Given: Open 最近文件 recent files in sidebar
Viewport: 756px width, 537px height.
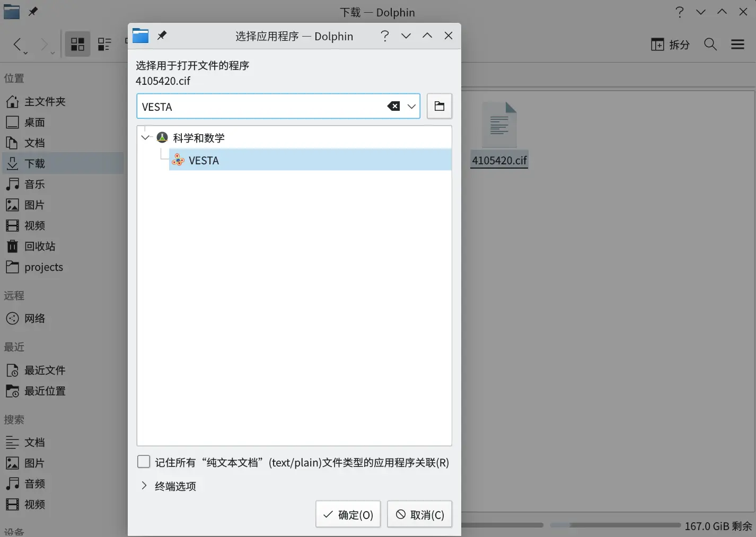Looking at the screenshot, I should (x=61, y=370).
